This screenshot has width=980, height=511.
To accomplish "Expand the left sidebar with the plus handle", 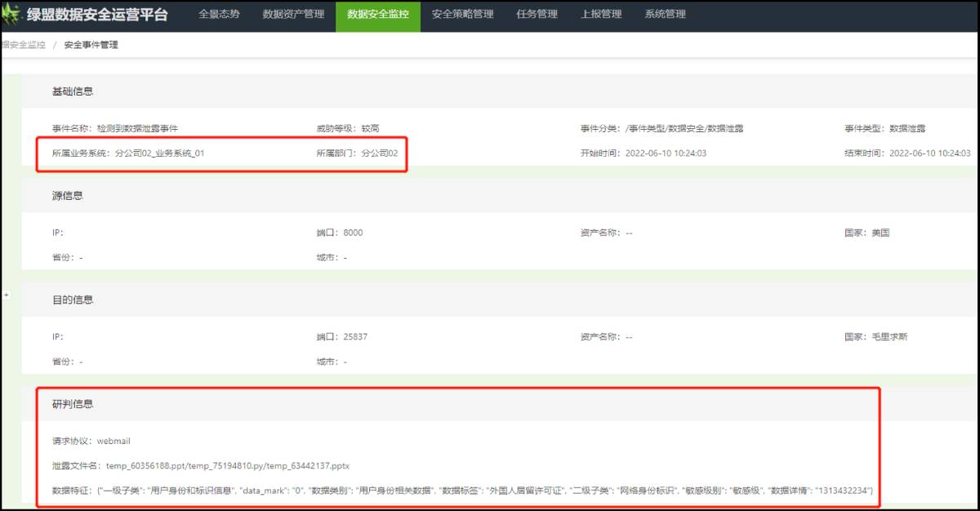I will coord(6,295).
